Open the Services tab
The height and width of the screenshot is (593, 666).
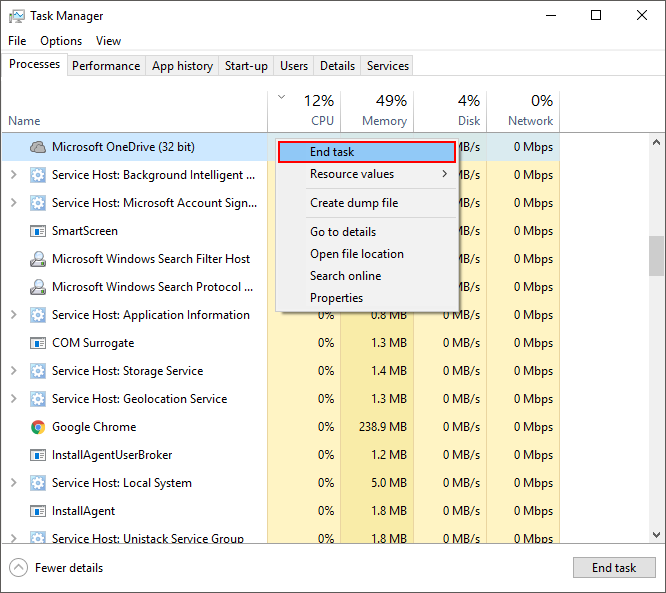pos(387,66)
